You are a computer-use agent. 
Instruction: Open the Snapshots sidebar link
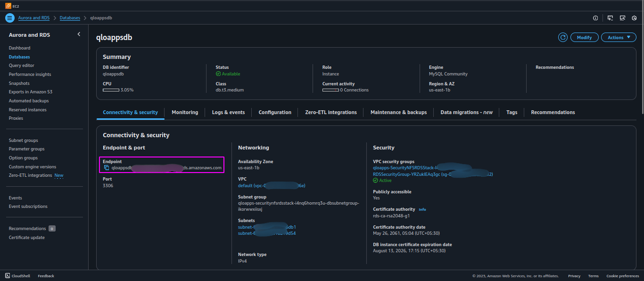[19, 83]
